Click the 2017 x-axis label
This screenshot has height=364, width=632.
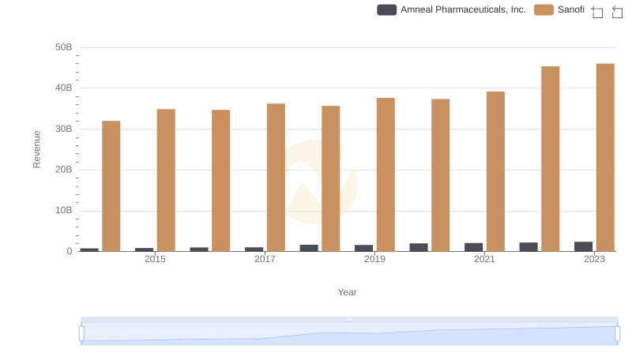[x=265, y=259]
